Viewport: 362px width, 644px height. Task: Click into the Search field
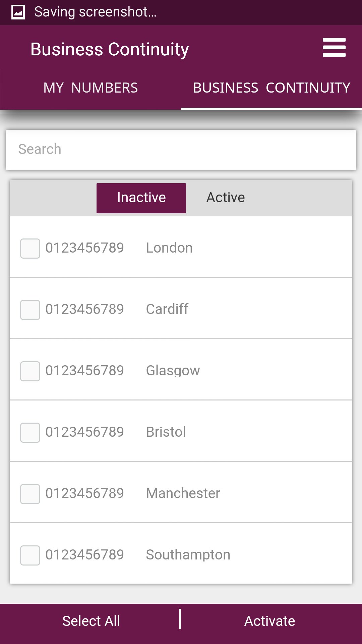click(181, 150)
